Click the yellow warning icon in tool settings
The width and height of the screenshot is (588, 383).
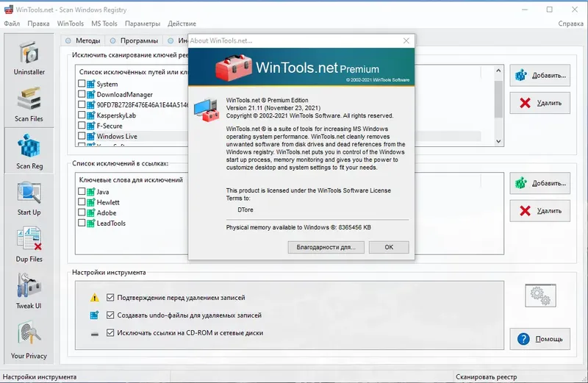[95, 298]
